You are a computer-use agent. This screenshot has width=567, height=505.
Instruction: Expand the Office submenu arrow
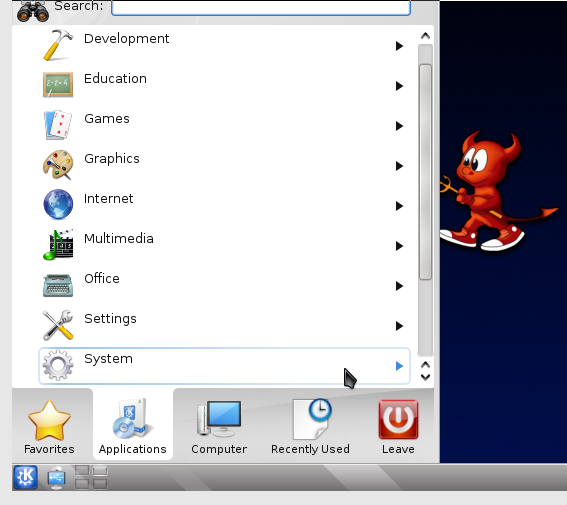(x=399, y=286)
